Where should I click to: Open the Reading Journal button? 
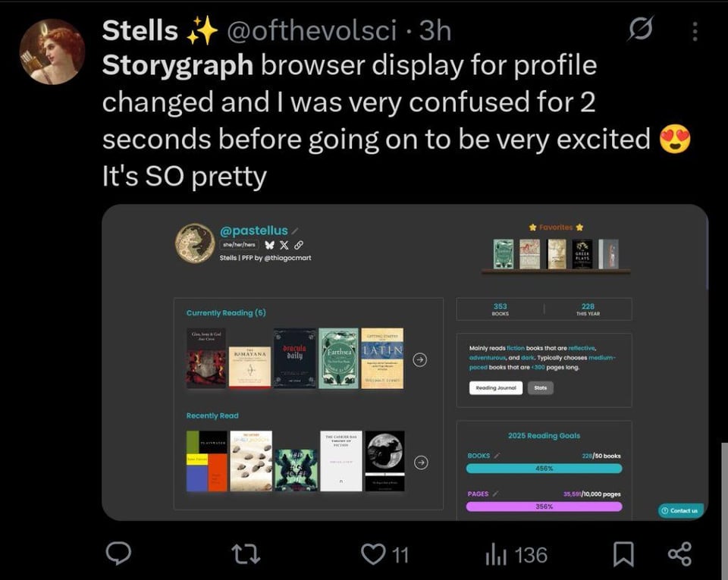pos(495,387)
